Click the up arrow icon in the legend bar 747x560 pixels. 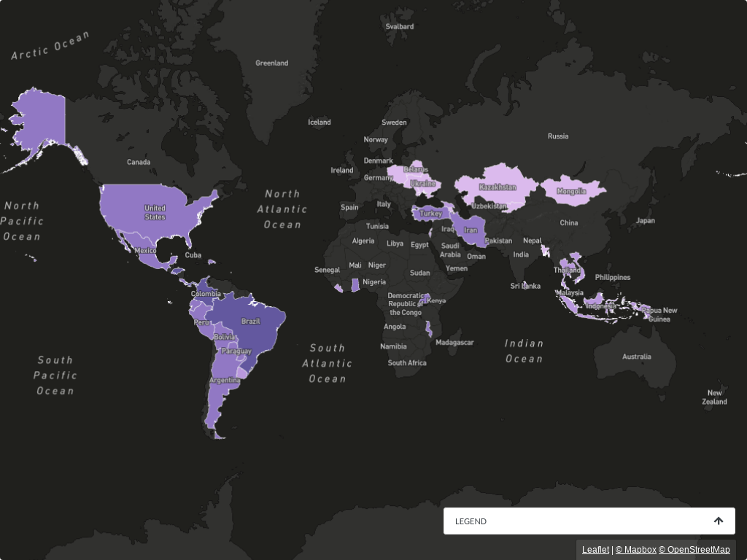[719, 521]
